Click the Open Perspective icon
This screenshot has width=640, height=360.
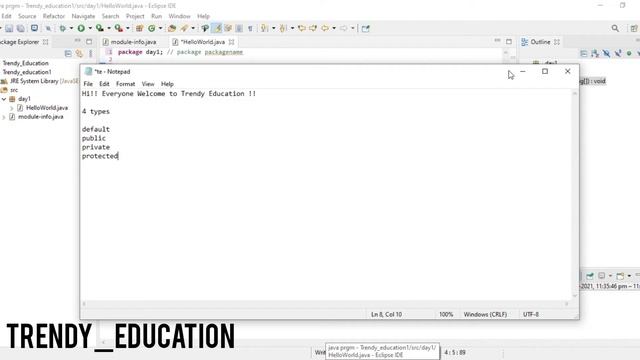(634, 28)
